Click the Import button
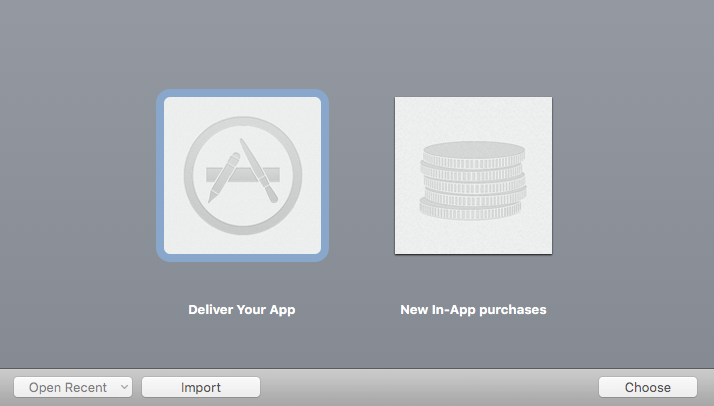Screen dimensions: 714x406 (x=201, y=387)
